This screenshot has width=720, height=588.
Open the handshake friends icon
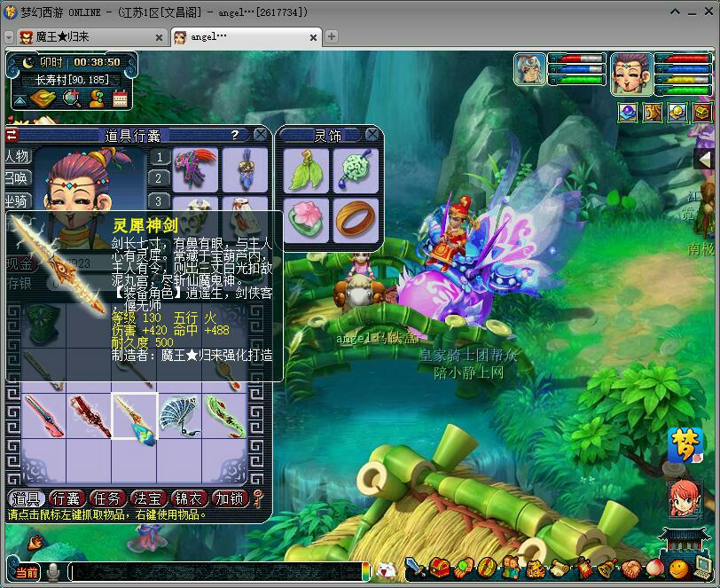[631, 569]
